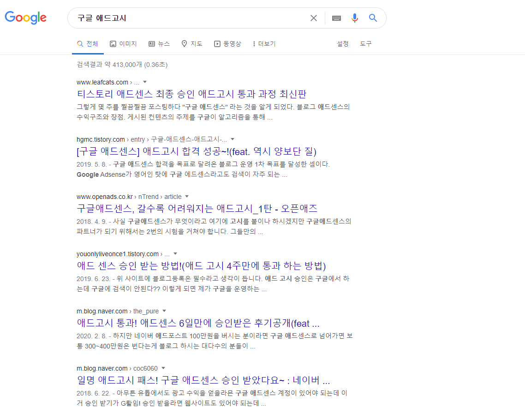
Task: Open result 일명 애드고시 패스! 구글 애드센스
Action: click(203, 380)
